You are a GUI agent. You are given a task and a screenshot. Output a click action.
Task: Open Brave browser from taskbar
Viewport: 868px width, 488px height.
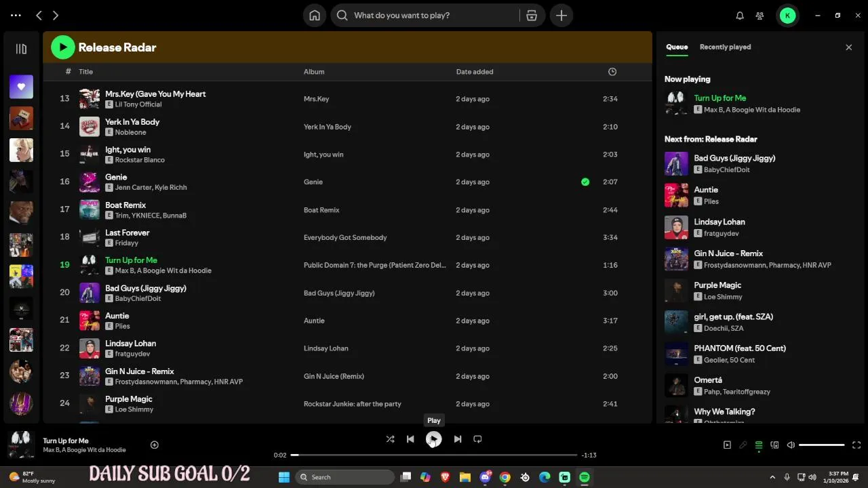coord(445,477)
